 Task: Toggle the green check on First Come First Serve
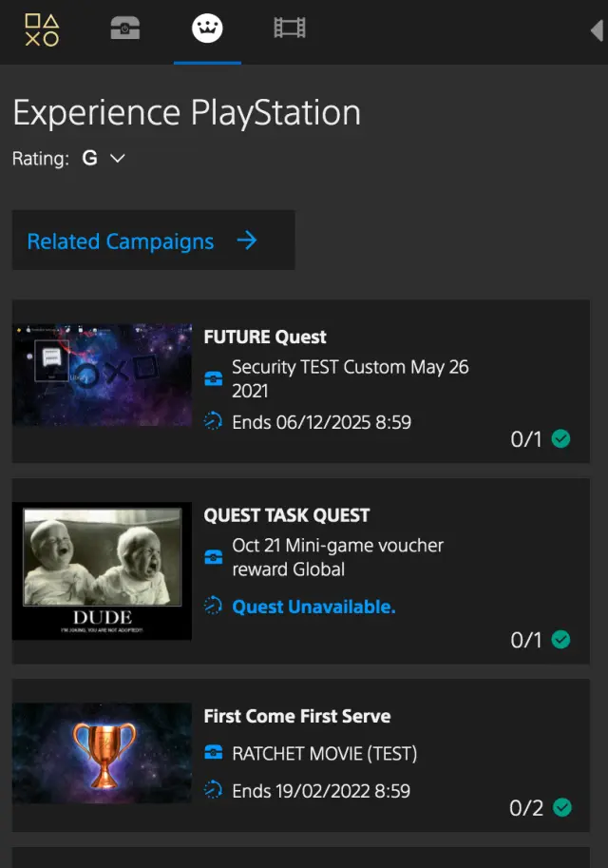[562, 807]
